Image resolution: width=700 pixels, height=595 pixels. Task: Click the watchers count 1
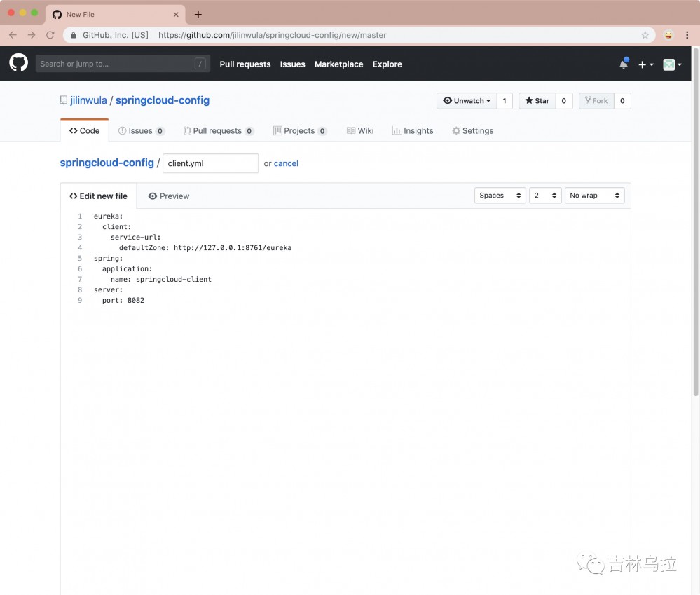[x=505, y=101]
